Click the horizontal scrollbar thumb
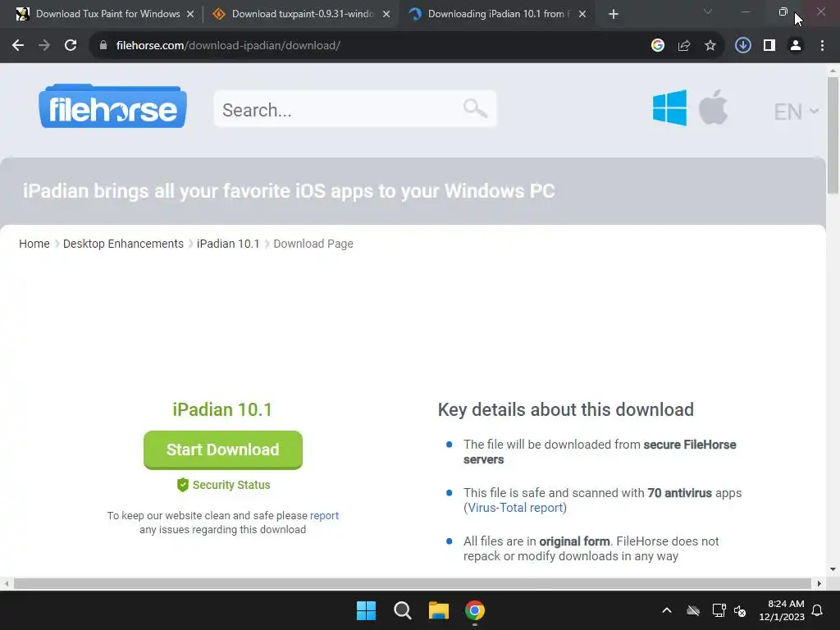 click(413, 583)
